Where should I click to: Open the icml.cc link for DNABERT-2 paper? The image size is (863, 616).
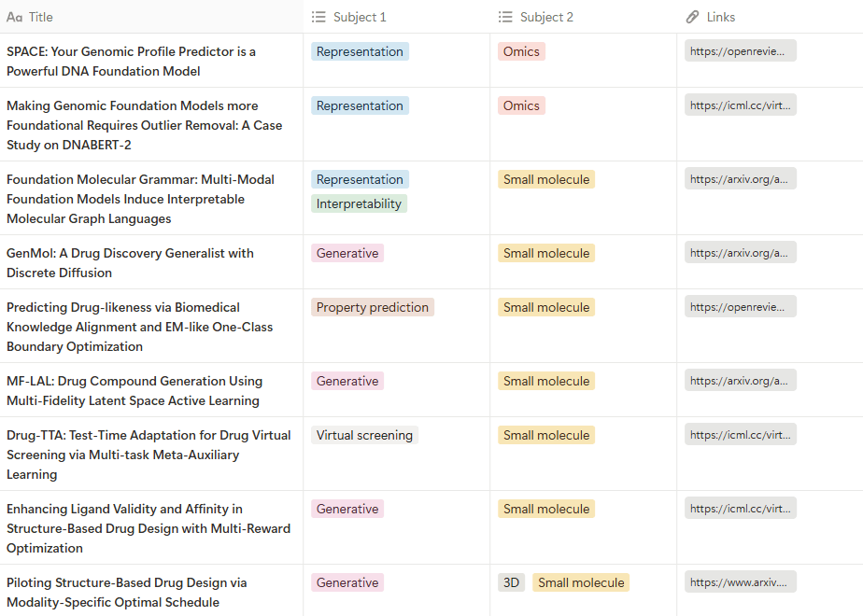coord(741,105)
